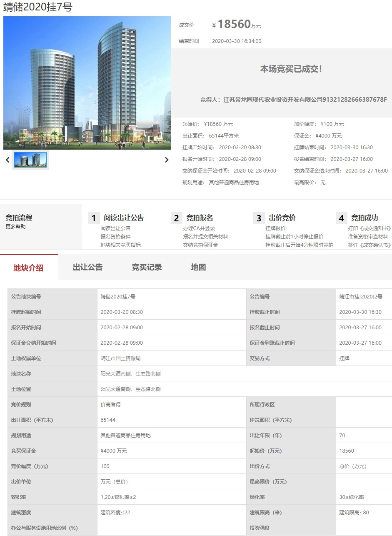Click the transaction price 18560 value
The image size is (392, 536).
pos(234,25)
